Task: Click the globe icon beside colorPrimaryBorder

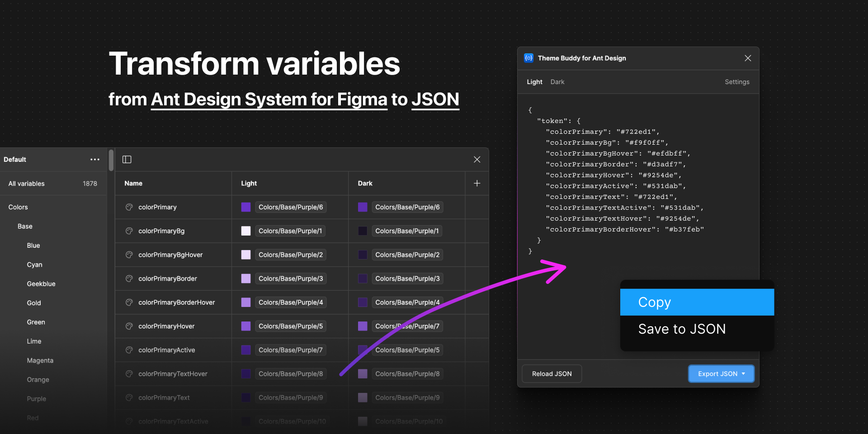Action: pyautogui.click(x=128, y=278)
